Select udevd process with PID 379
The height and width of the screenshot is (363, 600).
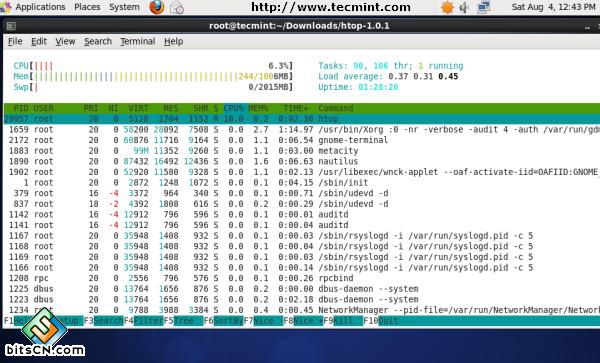click(302, 193)
